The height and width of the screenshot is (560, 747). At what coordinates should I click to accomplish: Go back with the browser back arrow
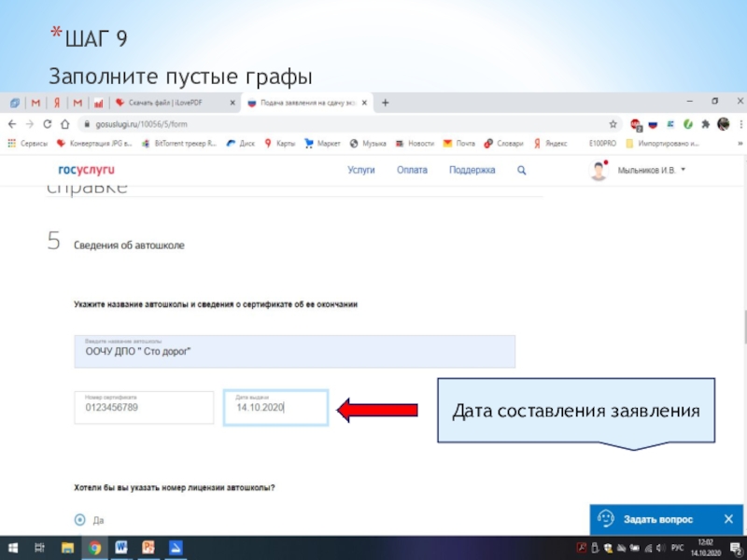point(12,123)
